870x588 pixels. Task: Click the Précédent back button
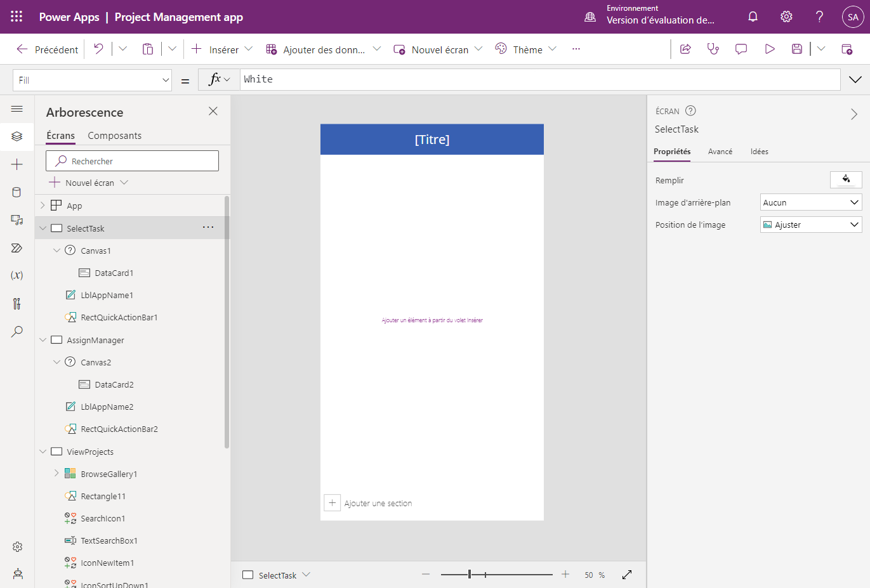[47, 49]
